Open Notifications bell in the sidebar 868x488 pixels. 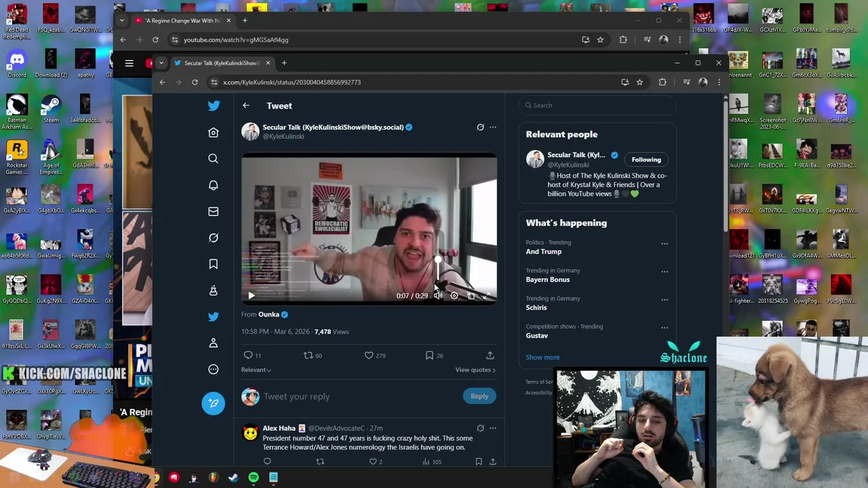coord(213,185)
